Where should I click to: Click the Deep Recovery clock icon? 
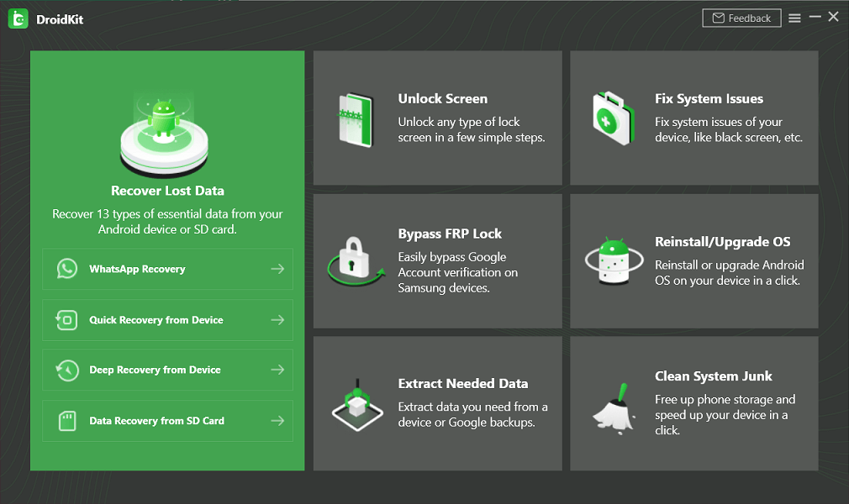tap(67, 370)
